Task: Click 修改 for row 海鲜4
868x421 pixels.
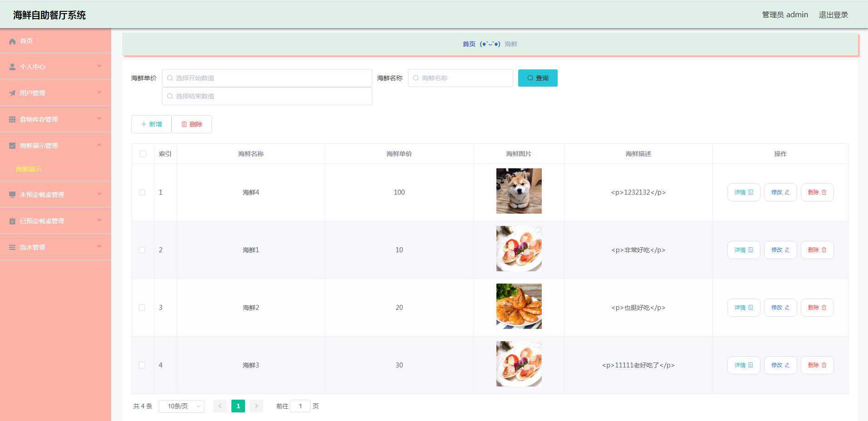Action: (780, 192)
